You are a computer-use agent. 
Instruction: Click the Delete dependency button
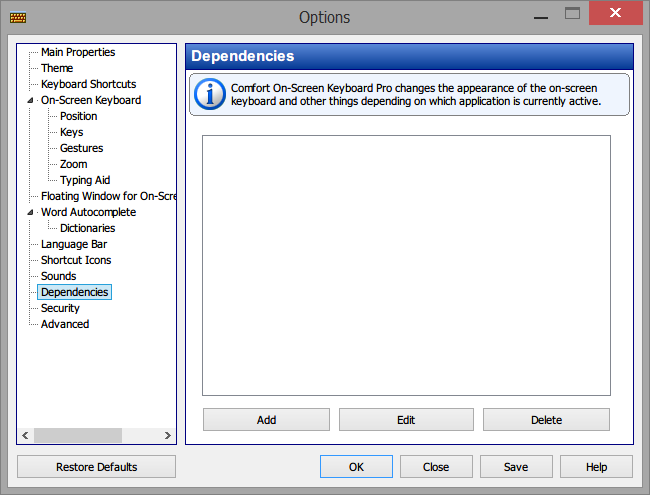(546, 420)
